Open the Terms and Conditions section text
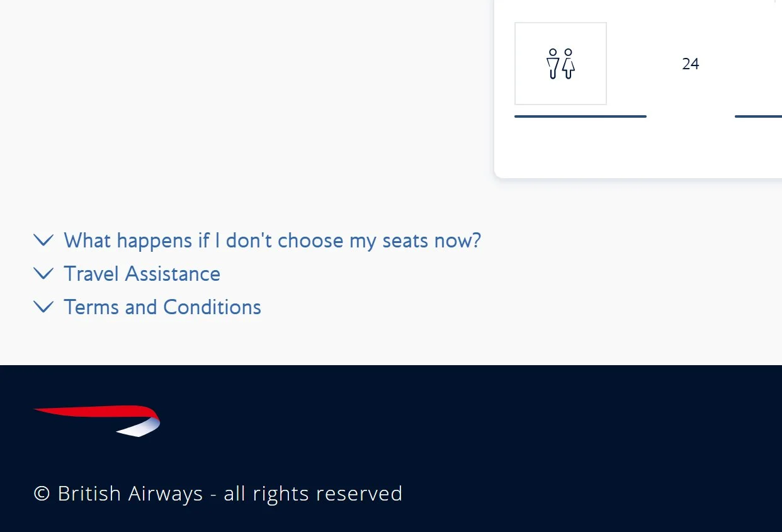The width and height of the screenshot is (782, 532). [x=162, y=307]
